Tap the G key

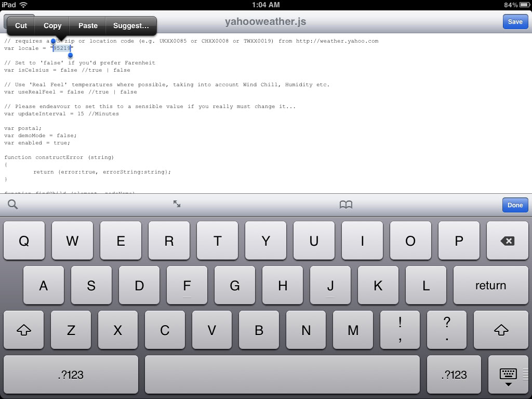235,285
